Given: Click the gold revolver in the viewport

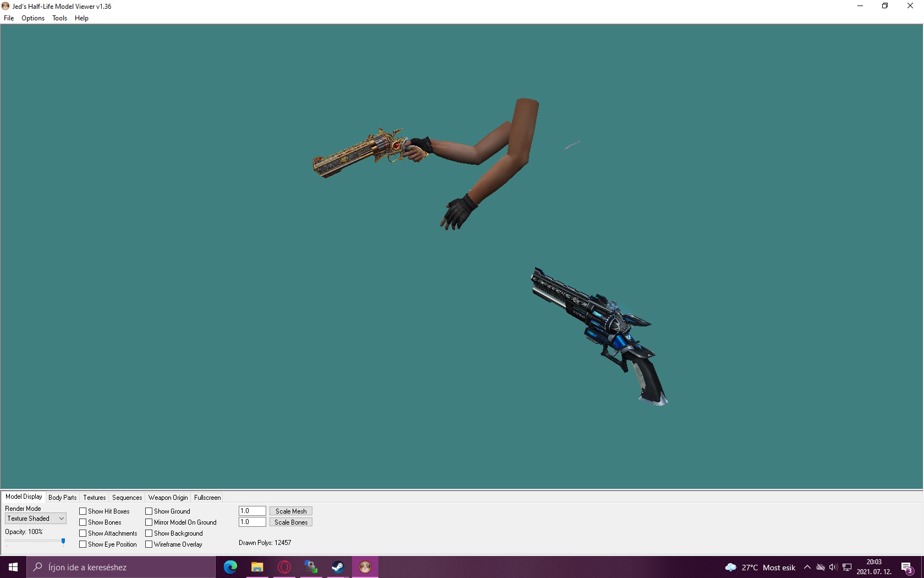Looking at the screenshot, I should pyautogui.click(x=370, y=152).
